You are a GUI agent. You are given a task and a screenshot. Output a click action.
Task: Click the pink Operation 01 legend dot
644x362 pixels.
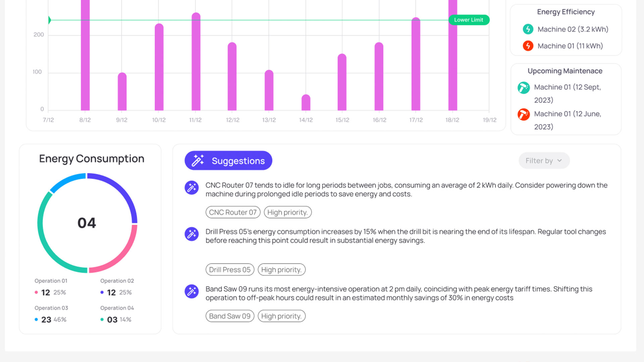(x=36, y=292)
